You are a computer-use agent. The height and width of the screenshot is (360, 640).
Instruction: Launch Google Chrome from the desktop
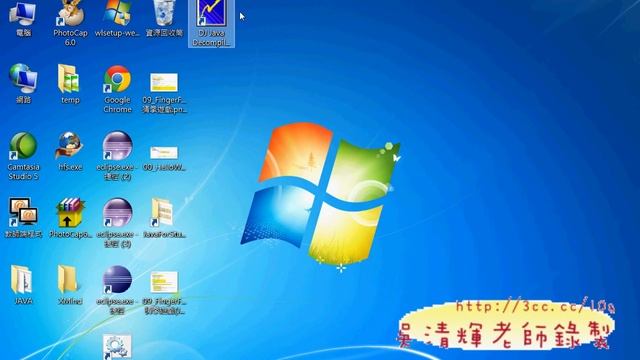(x=117, y=89)
